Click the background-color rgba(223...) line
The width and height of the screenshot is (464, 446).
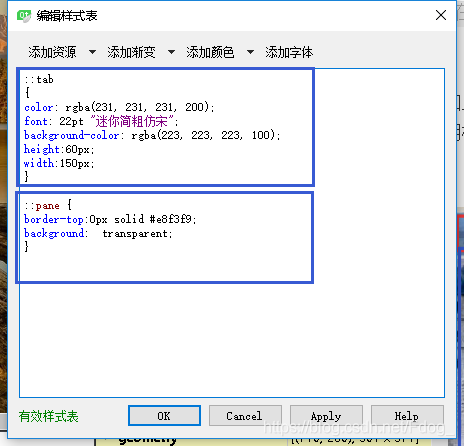click(152, 135)
